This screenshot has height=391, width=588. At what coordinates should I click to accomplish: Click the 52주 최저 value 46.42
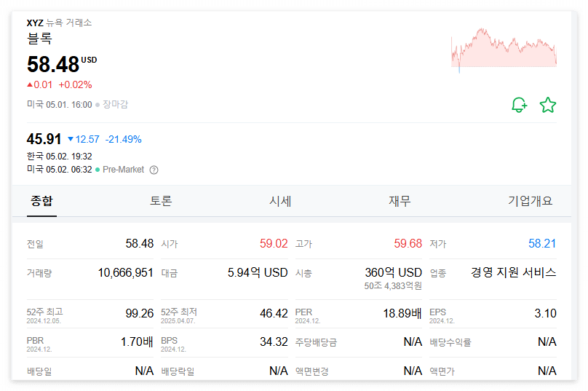click(274, 313)
